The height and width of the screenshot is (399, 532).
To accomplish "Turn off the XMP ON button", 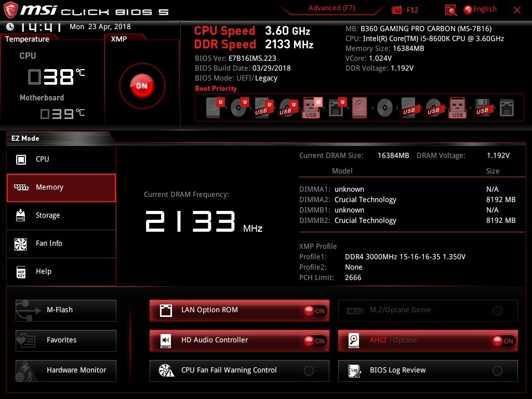I will pyautogui.click(x=142, y=86).
